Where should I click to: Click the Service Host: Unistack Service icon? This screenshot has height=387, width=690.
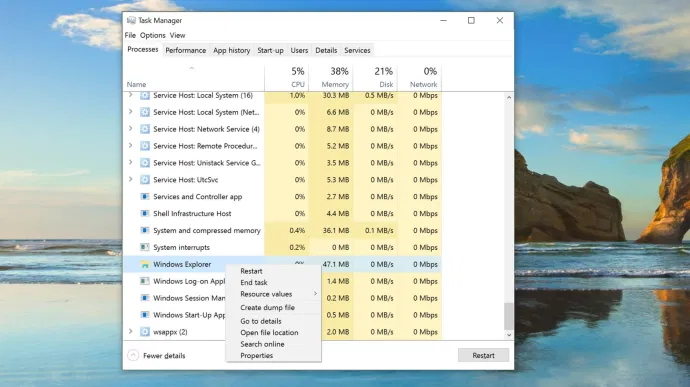(x=145, y=163)
